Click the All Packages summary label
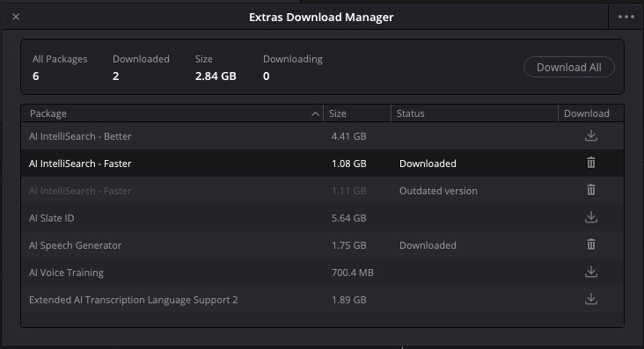Image resolution: width=644 pixels, height=349 pixels. pos(60,59)
